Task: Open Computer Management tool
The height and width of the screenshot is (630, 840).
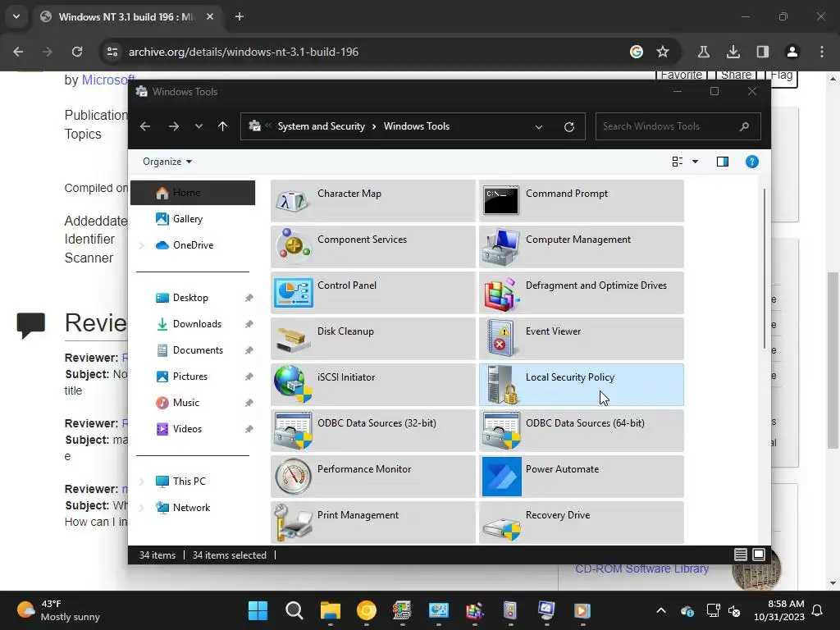Action: click(582, 247)
